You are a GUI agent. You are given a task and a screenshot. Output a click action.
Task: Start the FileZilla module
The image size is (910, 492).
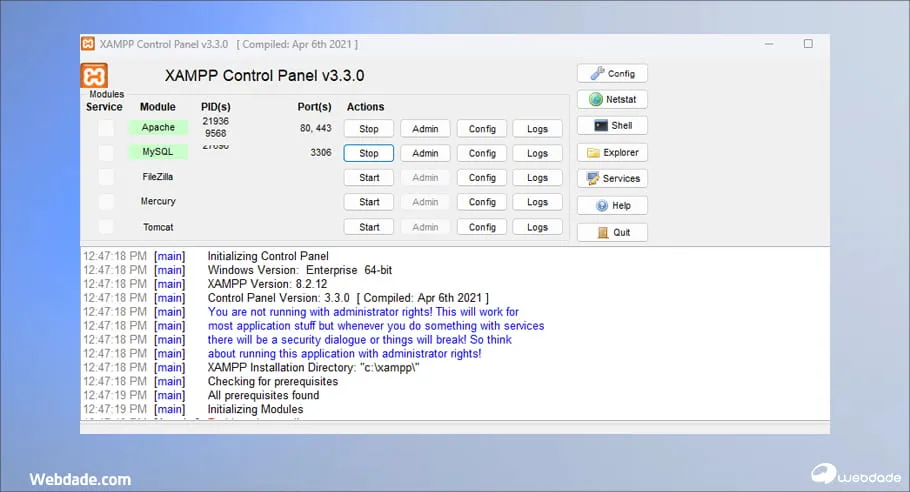pyautogui.click(x=369, y=178)
